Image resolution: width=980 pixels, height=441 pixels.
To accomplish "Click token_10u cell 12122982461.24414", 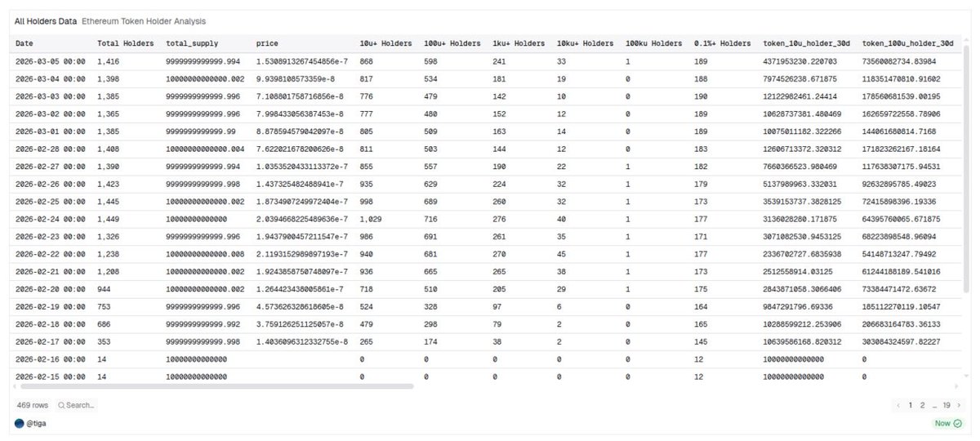I will 801,96.
